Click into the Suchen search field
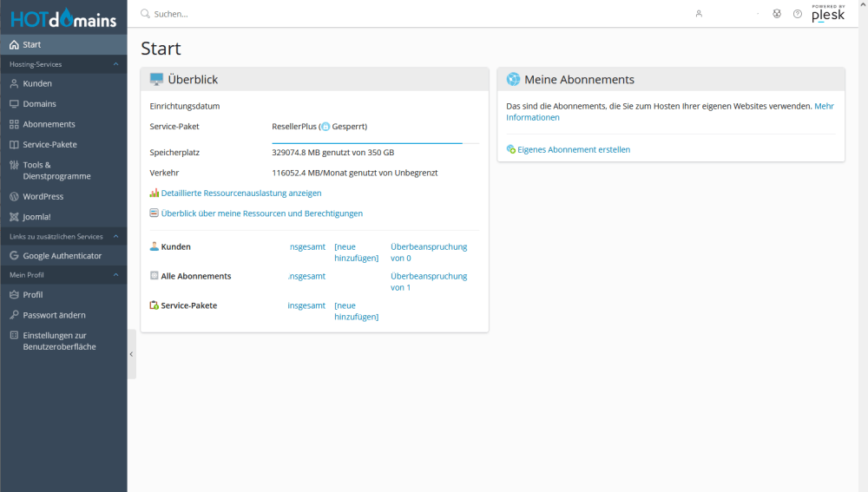 pyautogui.click(x=347, y=14)
